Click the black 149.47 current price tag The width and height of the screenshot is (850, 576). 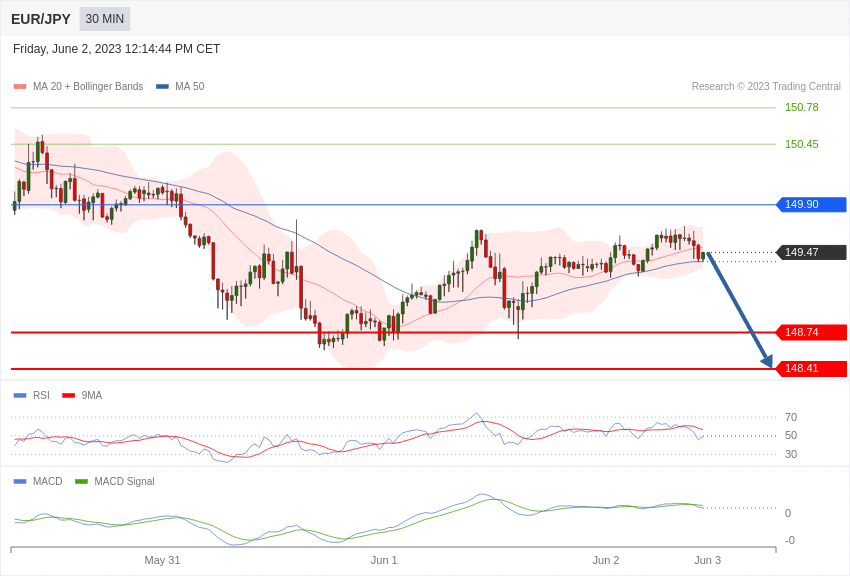tap(812, 252)
